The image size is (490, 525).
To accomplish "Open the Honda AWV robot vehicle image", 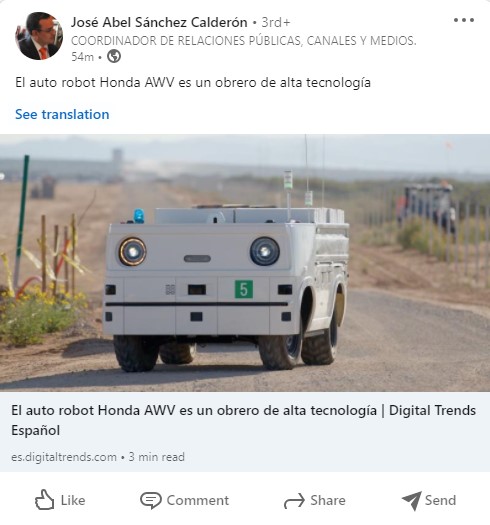I will tap(245, 263).
